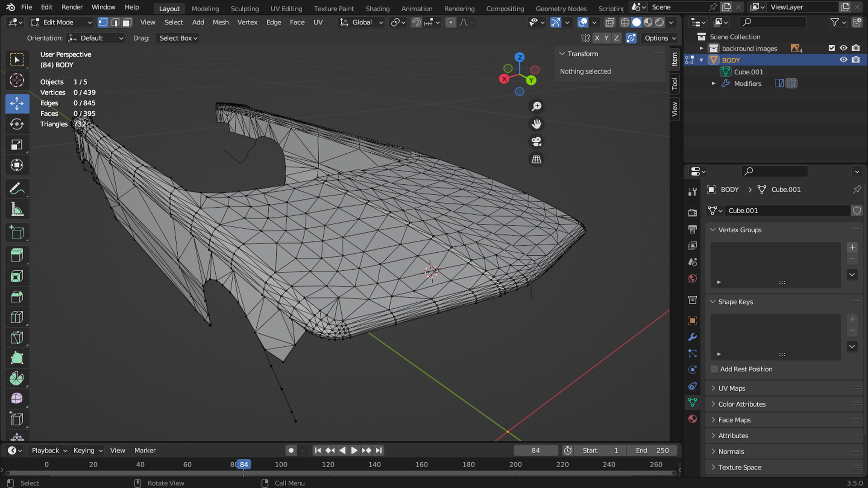
Task: Select the Measure ruler tool
Action: coord(17,209)
